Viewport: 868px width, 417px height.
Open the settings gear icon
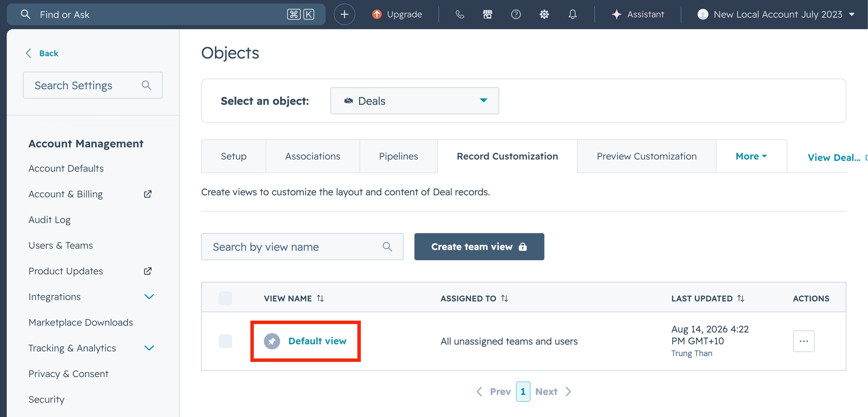pos(544,14)
